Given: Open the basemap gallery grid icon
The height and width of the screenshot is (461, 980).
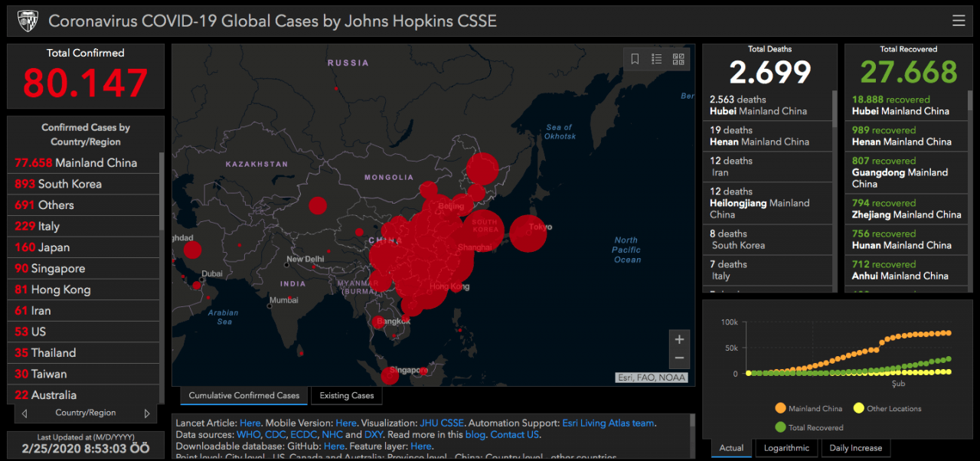Looking at the screenshot, I should [x=678, y=59].
